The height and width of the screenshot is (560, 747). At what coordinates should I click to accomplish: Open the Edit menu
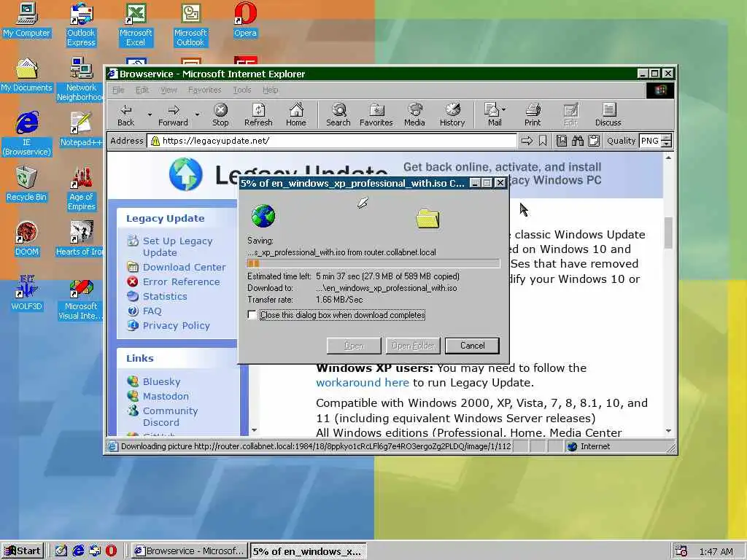(142, 90)
